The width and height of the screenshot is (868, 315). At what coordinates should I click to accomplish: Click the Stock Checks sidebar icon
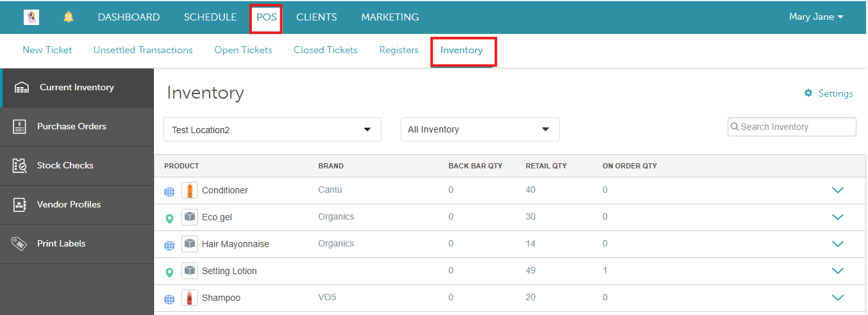[20, 166]
